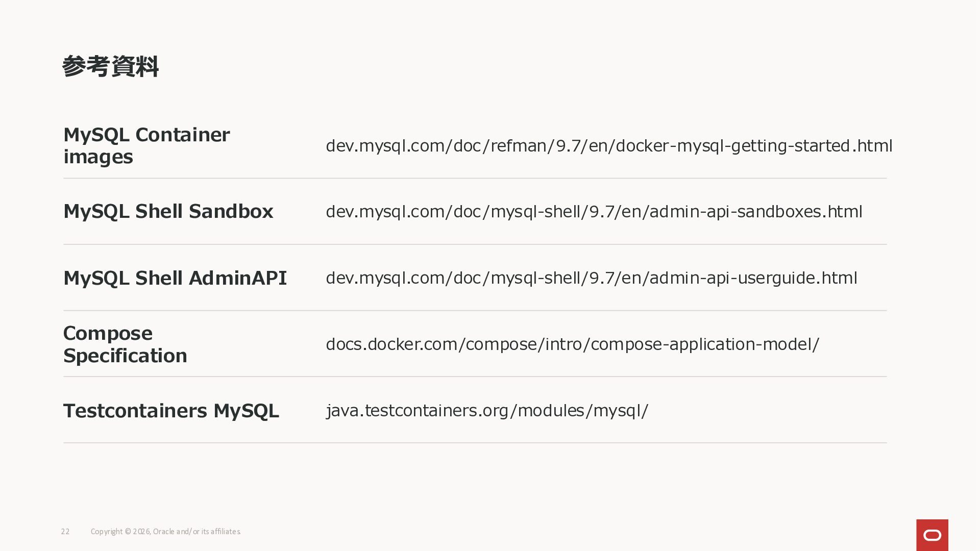Open the admin-api-sandboxes.html link
The image size is (980, 551).
(x=594, y=212)
